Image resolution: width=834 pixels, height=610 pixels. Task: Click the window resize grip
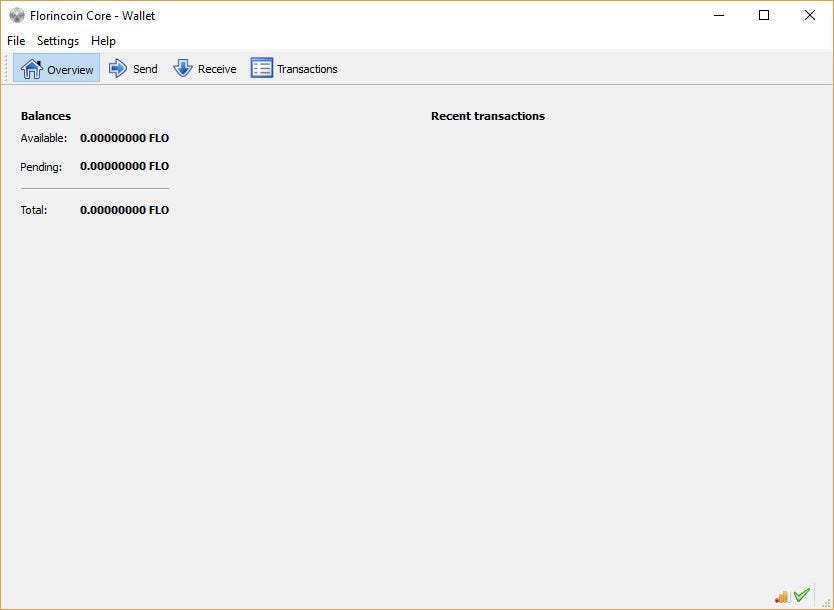[x=827, y=602]
